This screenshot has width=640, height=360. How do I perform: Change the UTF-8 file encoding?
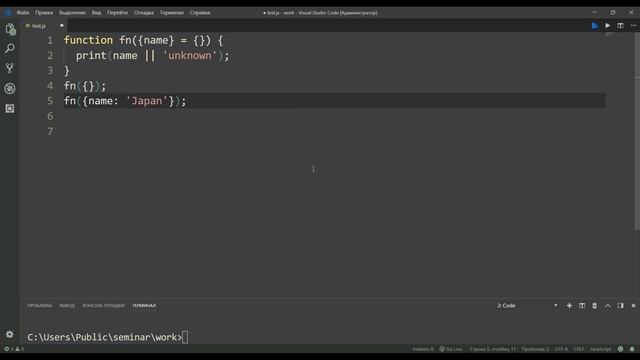(561, 349)
